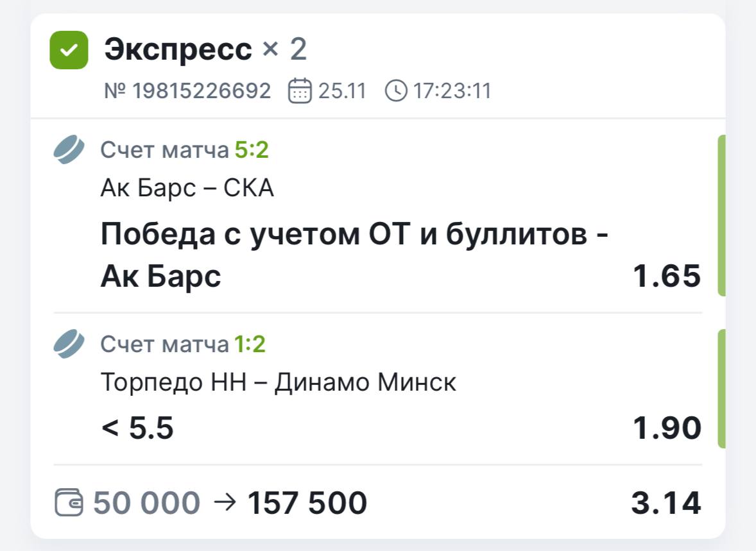The width and height of the screenshot is (756, 551).
Task: Click the 1.90 odds value
Action: tap(667, 428)
